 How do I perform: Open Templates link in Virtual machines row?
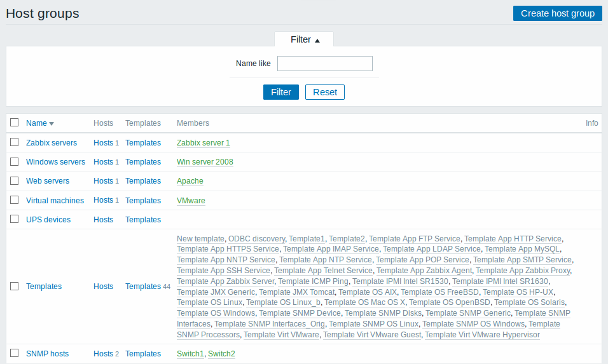[143, 201]
